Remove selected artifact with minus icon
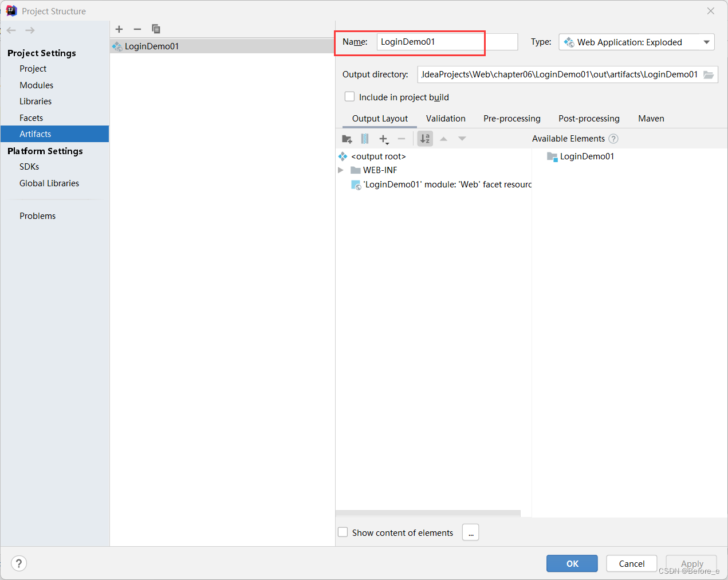728x580 pixels. [x=137, y=29]
